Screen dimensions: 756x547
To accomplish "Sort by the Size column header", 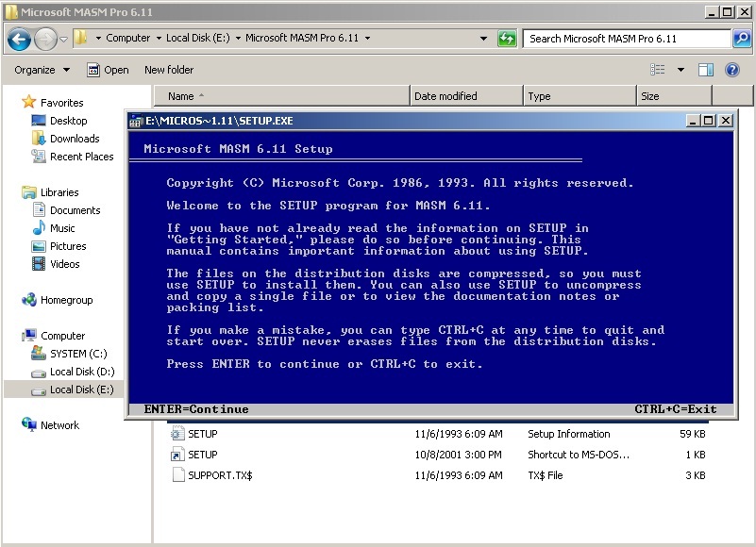I will pos(674,96).
